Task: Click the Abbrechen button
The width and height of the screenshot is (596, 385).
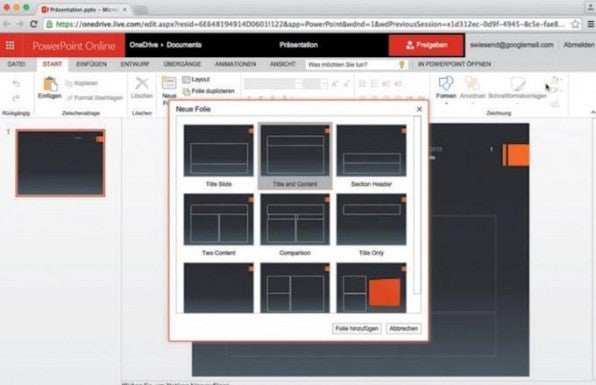Action: [403, 328]
